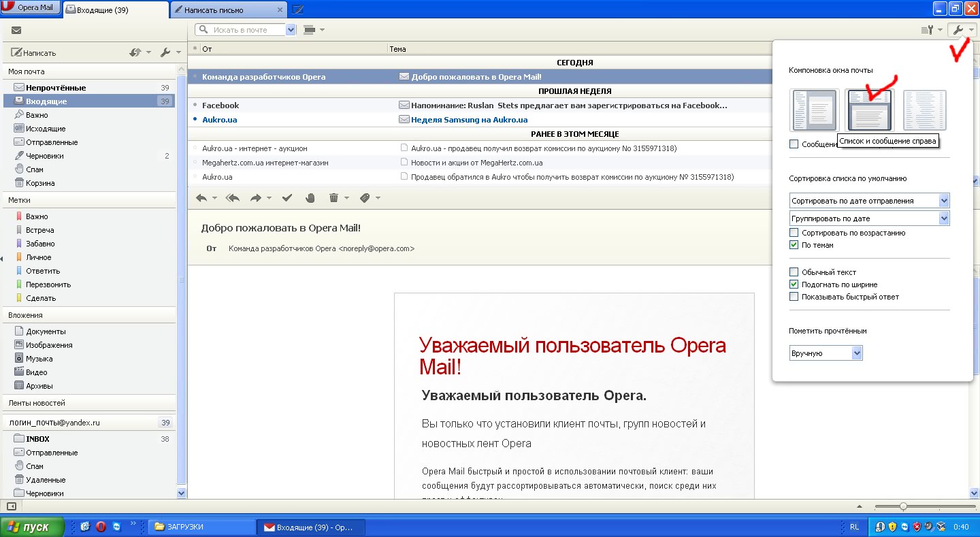Enable Сортировать по возрастанию checkbox
The width and height of the screenshot is (980, 537).
(x=794, y=233)
